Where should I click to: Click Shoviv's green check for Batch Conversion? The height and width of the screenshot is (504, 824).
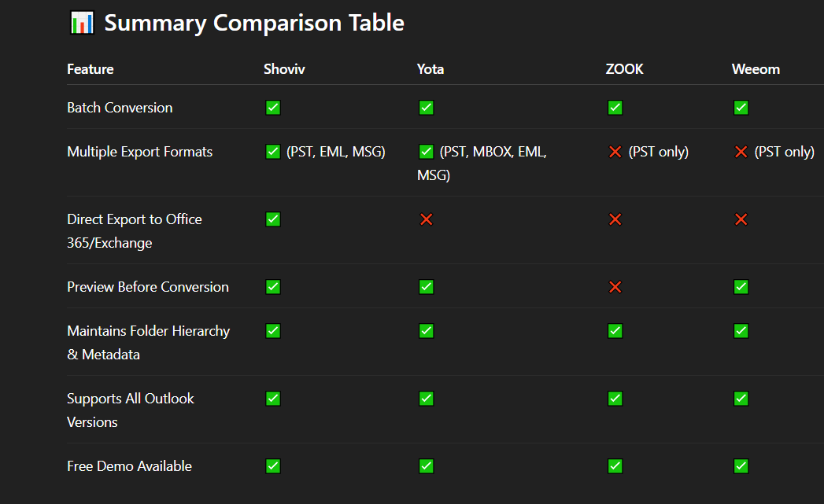(273, 108)
